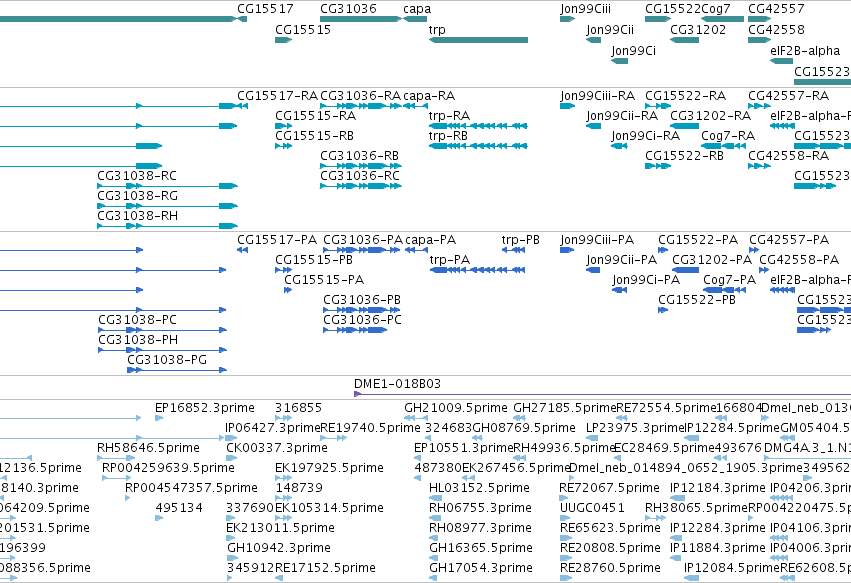Click EST RE28760.5prime
The image size is (851, 583).
(x=611, y=568)
